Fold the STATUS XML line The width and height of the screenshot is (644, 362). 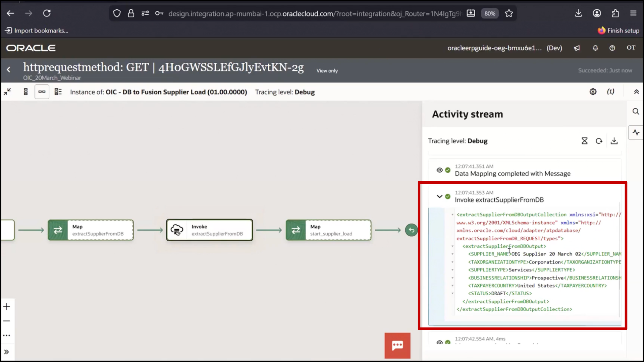[x=452, y=293]
